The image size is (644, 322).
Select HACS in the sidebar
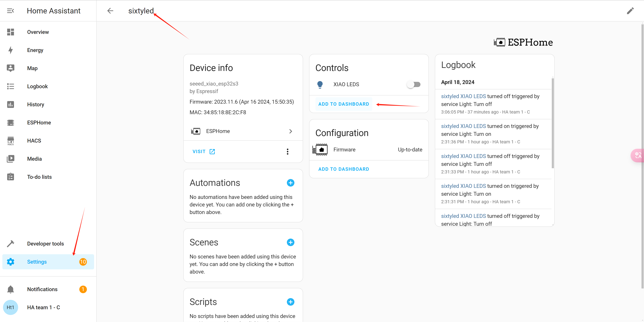(48, 141)
